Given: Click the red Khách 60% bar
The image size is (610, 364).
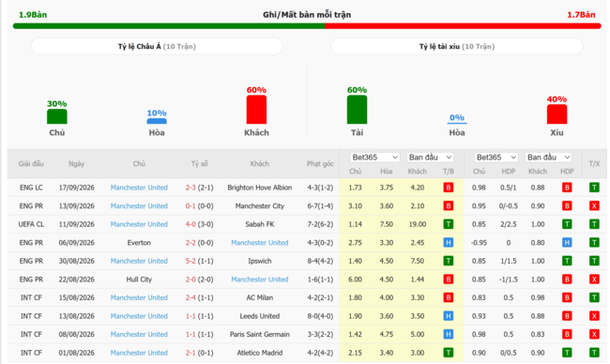Looking at the screenshot, I should tap(256, 110).
